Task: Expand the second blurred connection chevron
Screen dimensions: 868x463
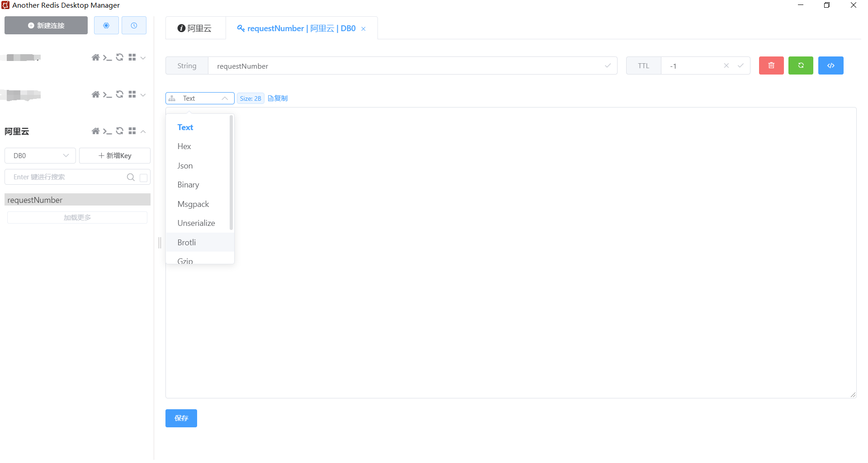Action: (x=143, y=95)
